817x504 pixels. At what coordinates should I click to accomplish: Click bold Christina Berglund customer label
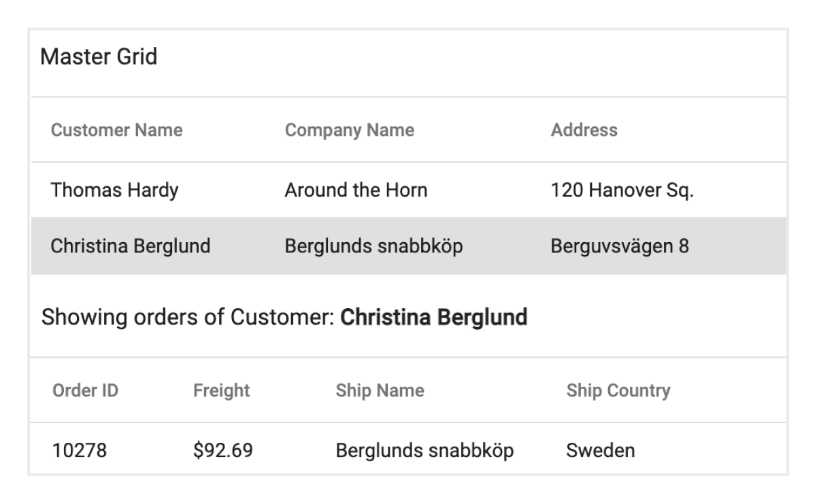[x=433, y=317]
